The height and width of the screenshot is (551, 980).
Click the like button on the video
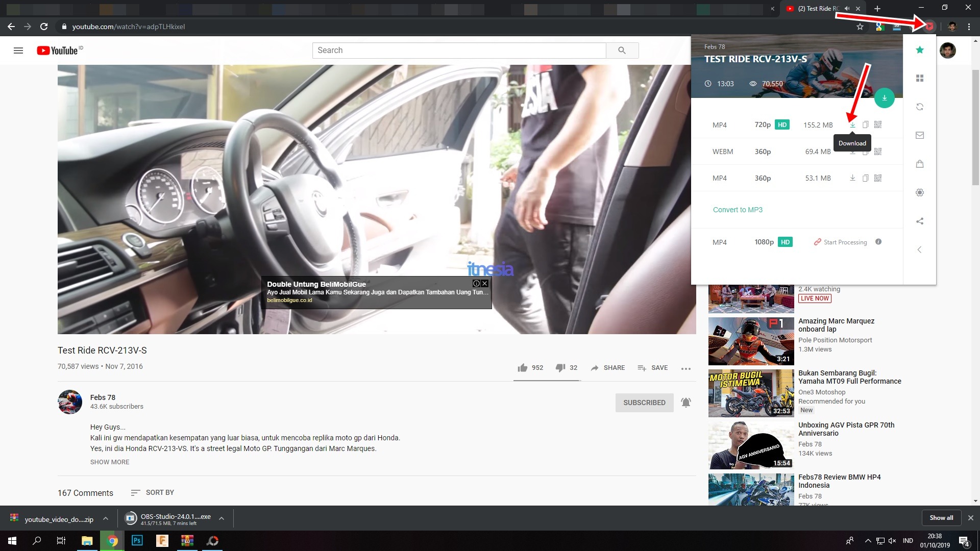pos(523,367)
